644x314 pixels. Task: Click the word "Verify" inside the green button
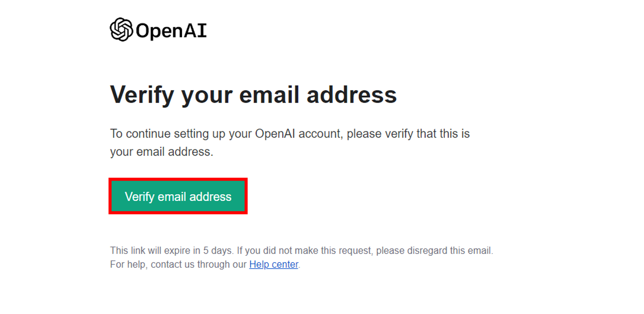click(140, 197)
